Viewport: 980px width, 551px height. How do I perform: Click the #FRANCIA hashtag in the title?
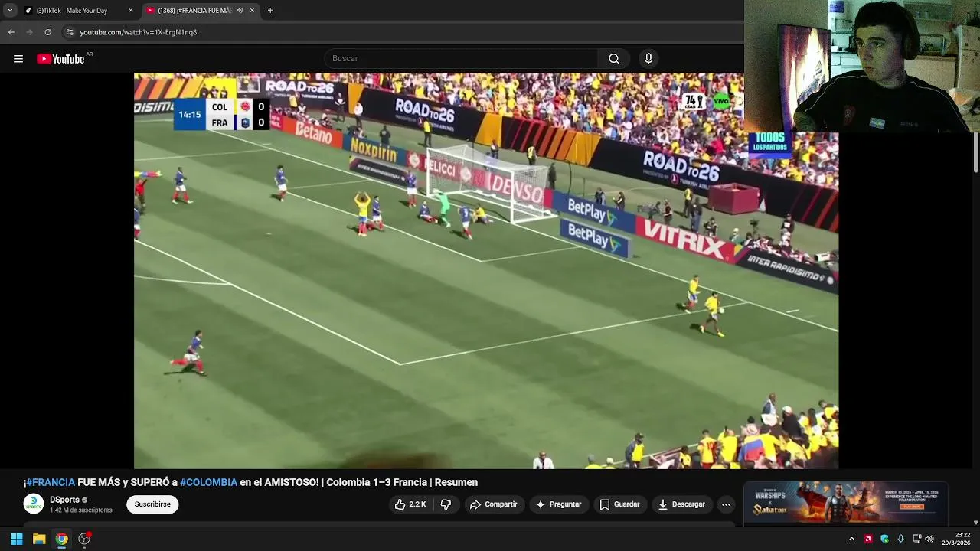click(x=51, y=482)
